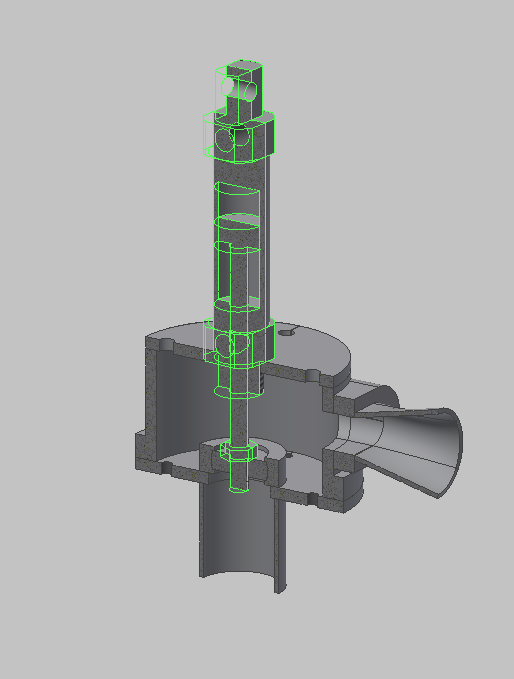Select the upper collar beneath the clevis block
Image resolution: width=514 pixels, height=679 pixels.
239,136
